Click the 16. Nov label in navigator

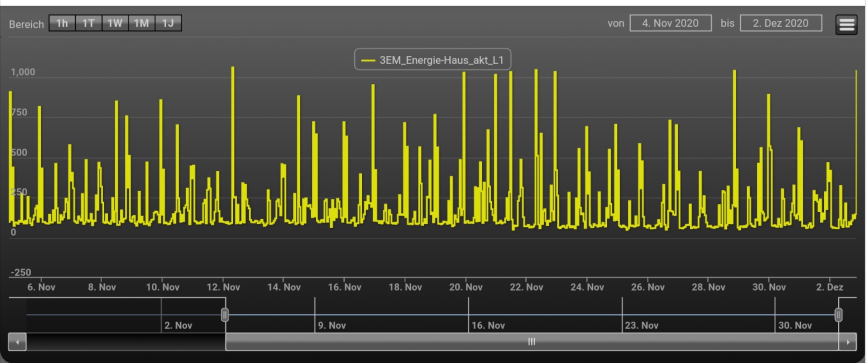[488, 326]
